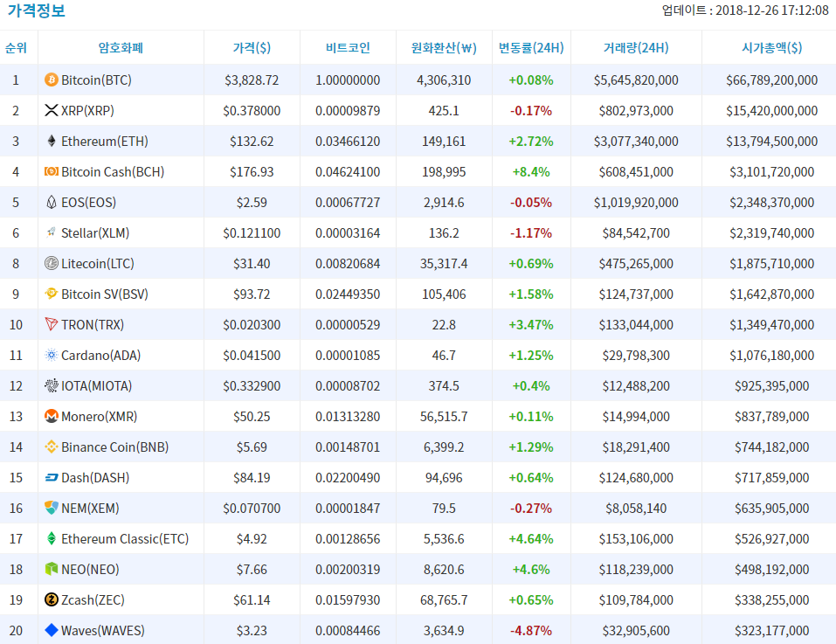Click the IOTA logo icon
This screenshot has height=644, width=836.
pos(52,385)
